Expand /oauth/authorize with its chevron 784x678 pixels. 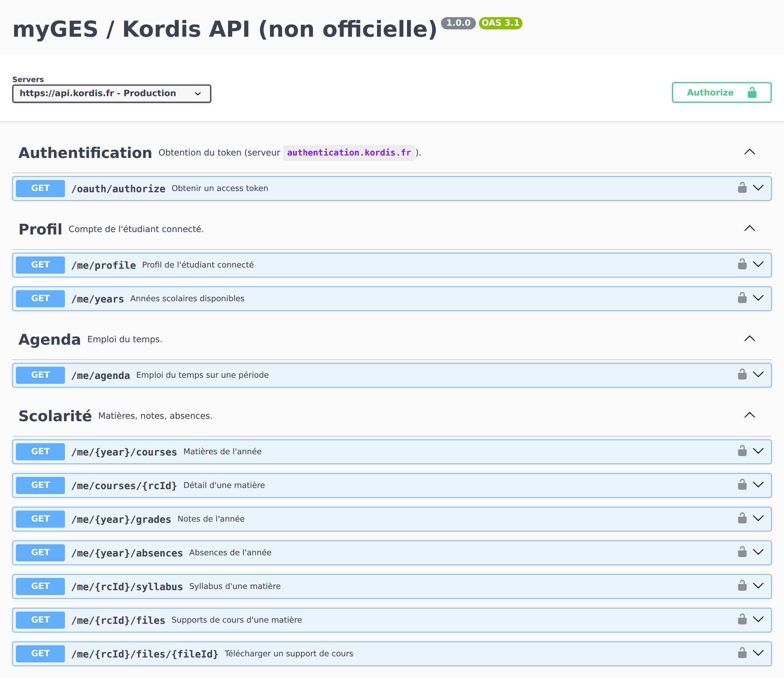click(x=758, y=188)
